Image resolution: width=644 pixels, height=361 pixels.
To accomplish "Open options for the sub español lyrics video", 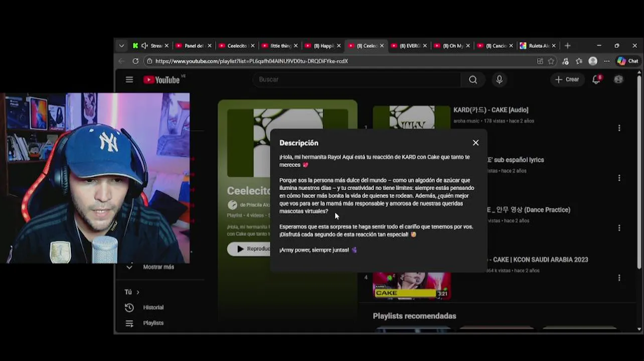I will [619, 178].
